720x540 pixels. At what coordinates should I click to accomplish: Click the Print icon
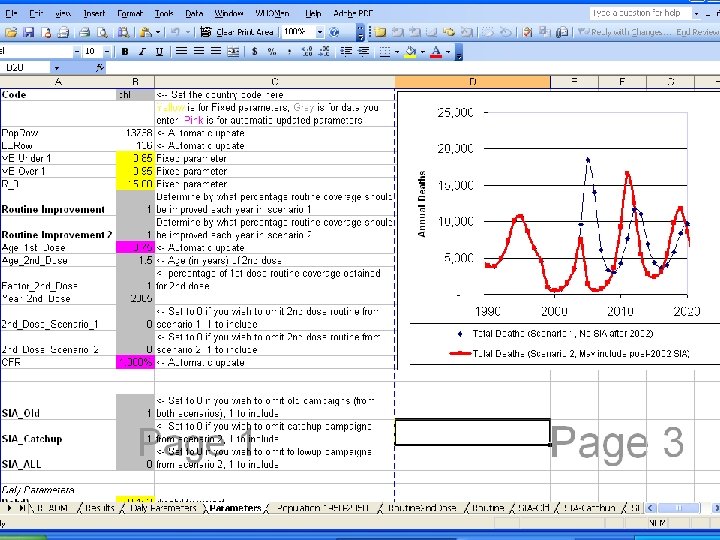(84, 32)
